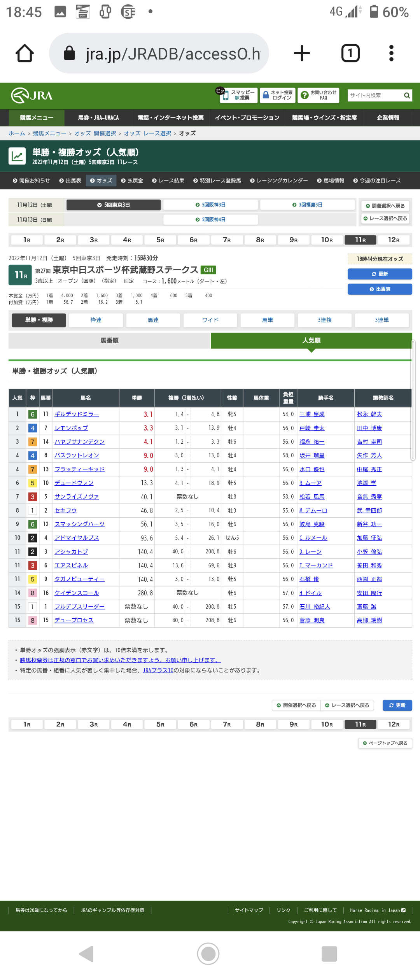Screen dimensions: 420x980
Task: Open 馬券・JRA-UMACA menu
Action: [98, 118]
